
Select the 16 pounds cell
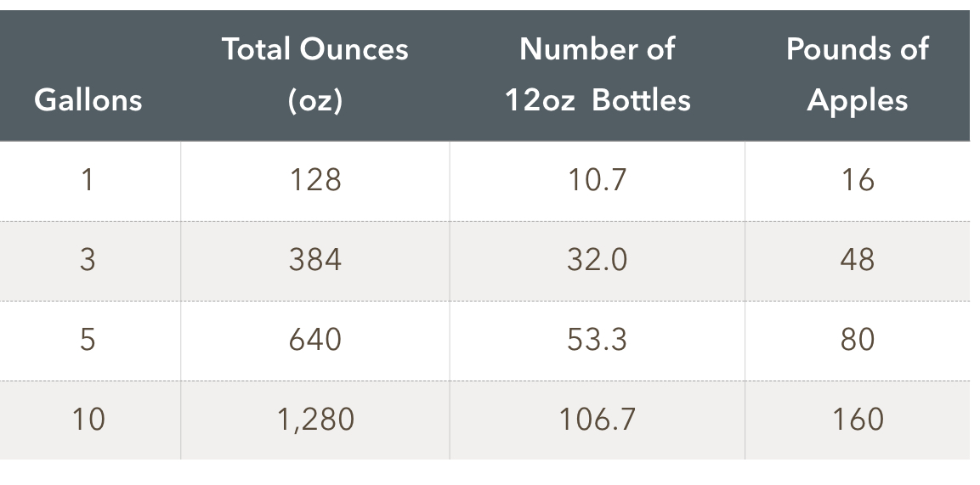pos(857,180)
